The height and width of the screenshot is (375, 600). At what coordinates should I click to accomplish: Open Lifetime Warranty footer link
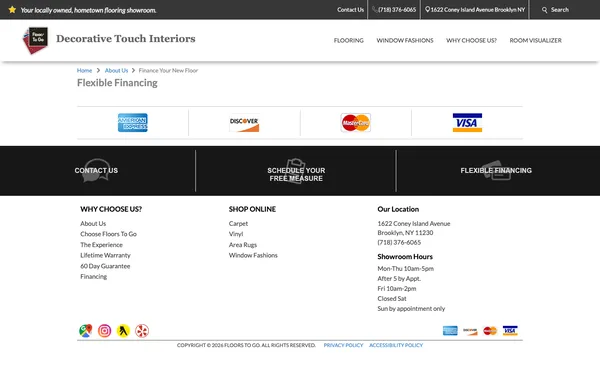coord(105,255)
